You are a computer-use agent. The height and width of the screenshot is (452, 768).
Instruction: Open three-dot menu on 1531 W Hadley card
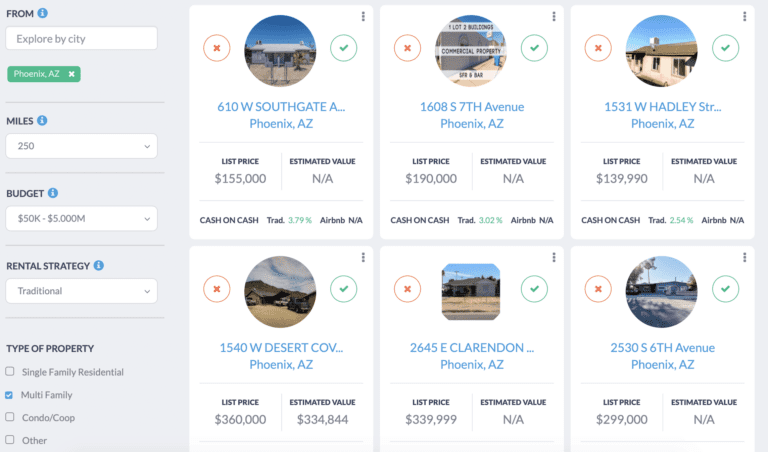click(744, 17)
